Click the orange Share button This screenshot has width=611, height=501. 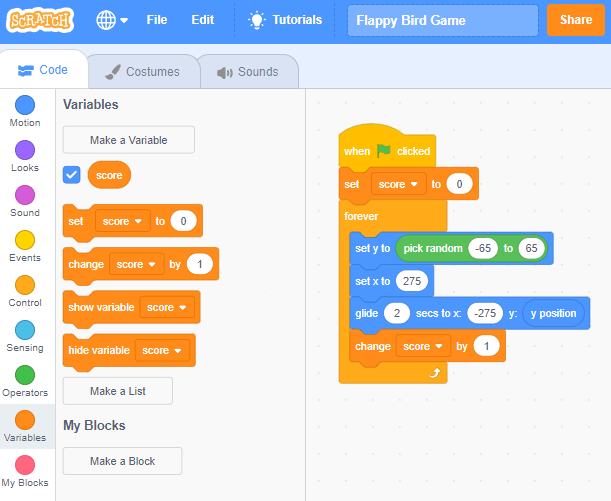(575, 20)
